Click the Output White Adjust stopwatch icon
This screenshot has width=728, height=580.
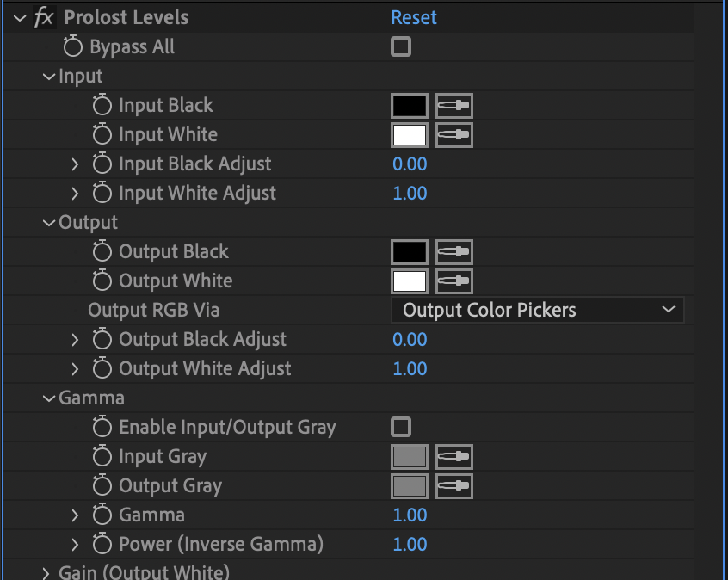pos(102,368)
